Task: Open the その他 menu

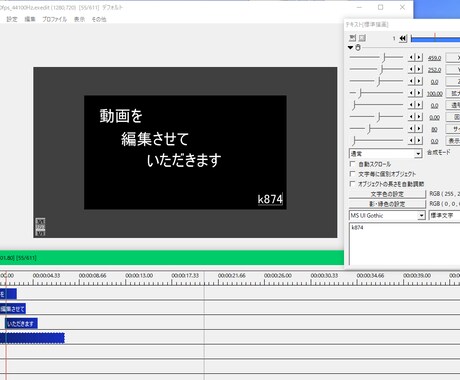Action: pos(99,19)
